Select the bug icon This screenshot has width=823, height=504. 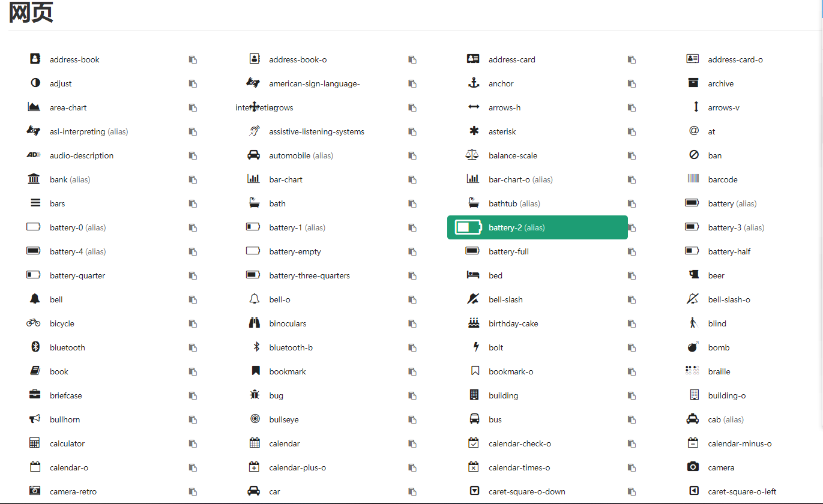[255, 395]
